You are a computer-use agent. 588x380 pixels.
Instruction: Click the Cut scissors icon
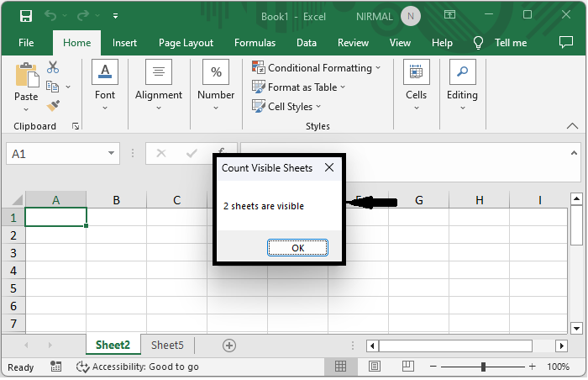click(x=53, y=67)
